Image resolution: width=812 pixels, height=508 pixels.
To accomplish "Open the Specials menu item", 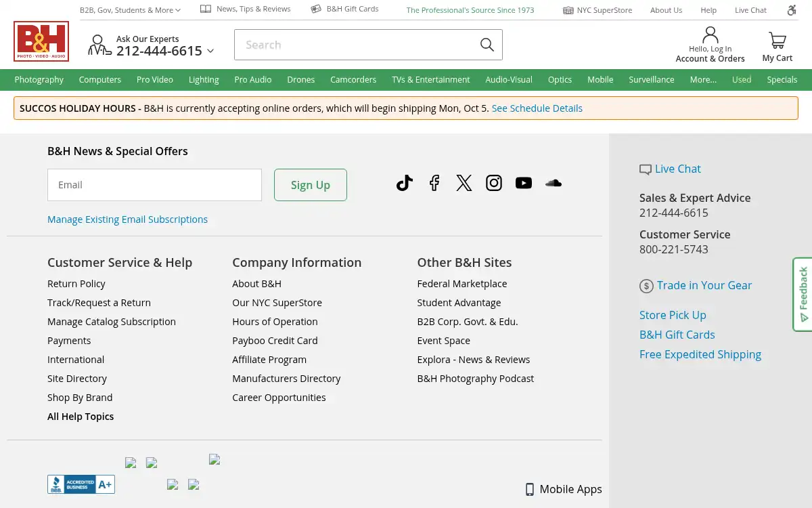I will 782,79.
